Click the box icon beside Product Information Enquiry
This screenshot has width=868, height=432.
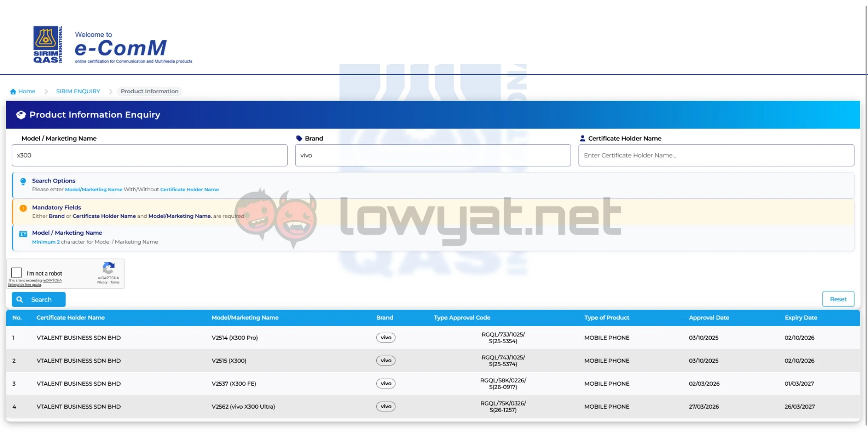click(21, 115)
